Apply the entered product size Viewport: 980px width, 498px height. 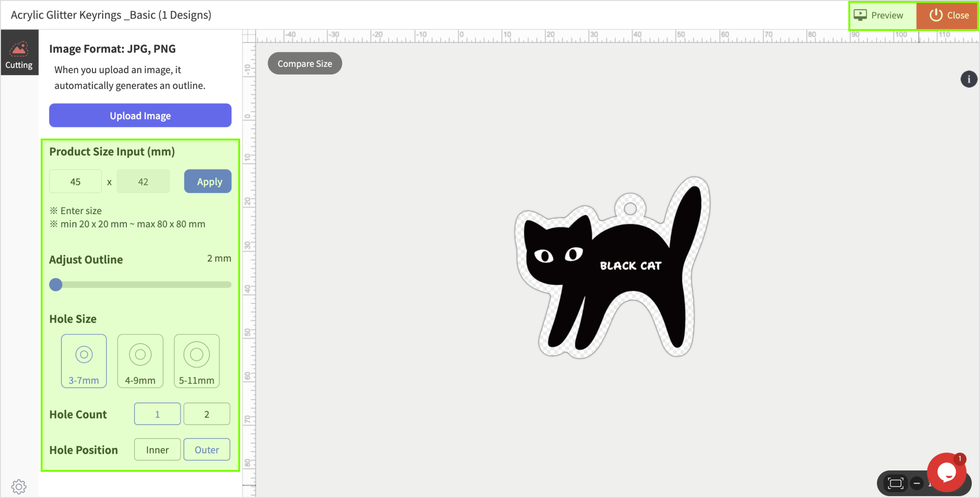(208, 182)
